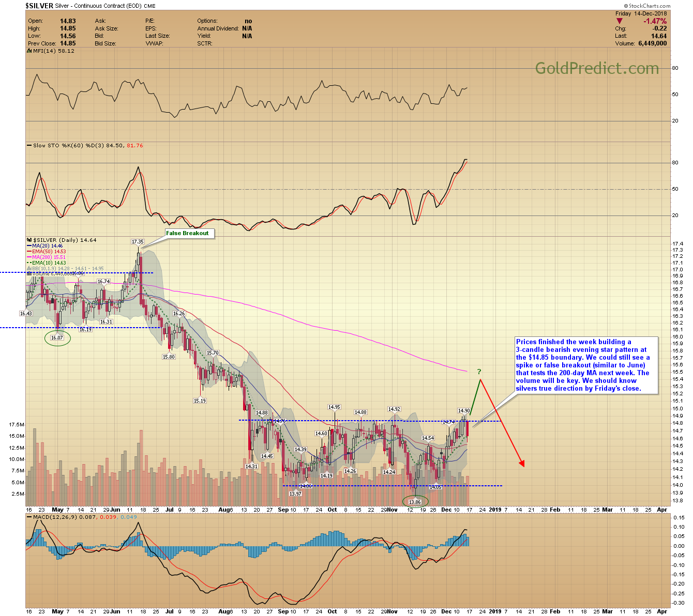The height and width of the screenshot is (616, 693).
Task: Click the blue-bordered commentary text box
Action: pyautogui.click(x=586, y=365)
